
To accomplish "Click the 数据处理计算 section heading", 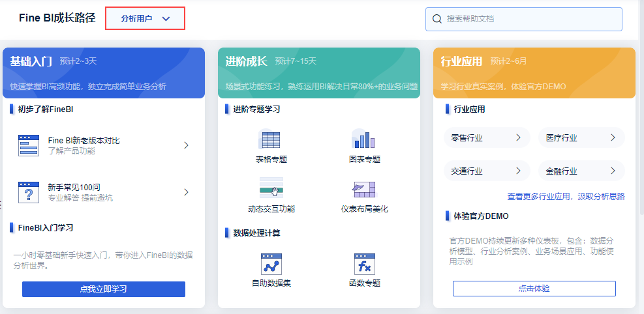I will tap(256, 233).
